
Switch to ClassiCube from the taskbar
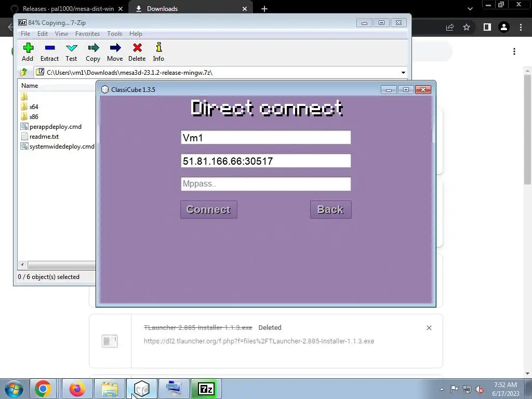click(x=142, y=389)
